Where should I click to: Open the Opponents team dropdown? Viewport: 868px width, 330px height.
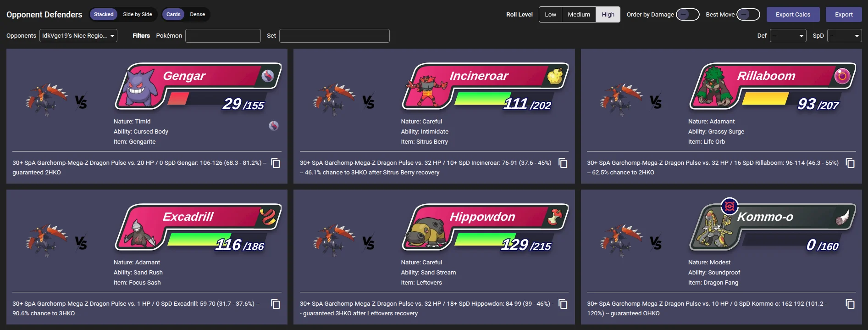coord(78,35)
